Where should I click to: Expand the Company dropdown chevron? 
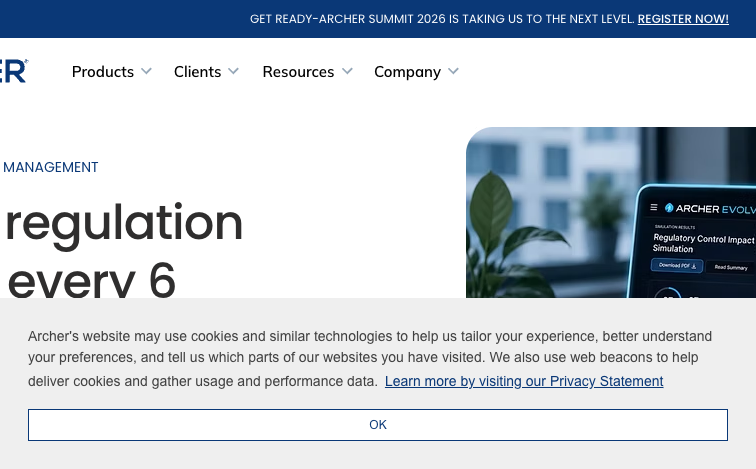click(x=453, y=71)
